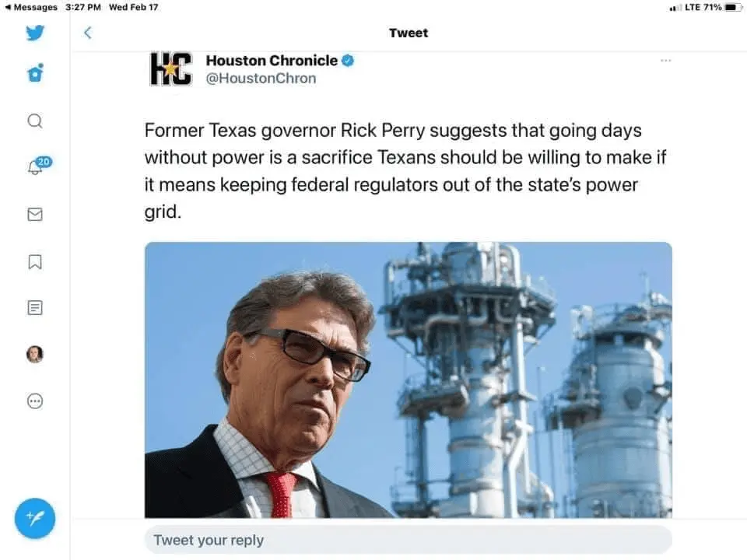Open the Home feed icon

[x=35, y=73]
